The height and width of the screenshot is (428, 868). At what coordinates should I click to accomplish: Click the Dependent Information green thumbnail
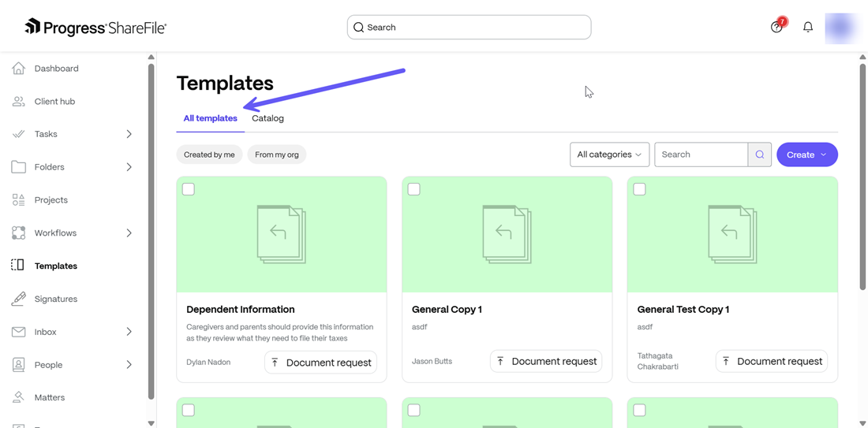point(281,234)
